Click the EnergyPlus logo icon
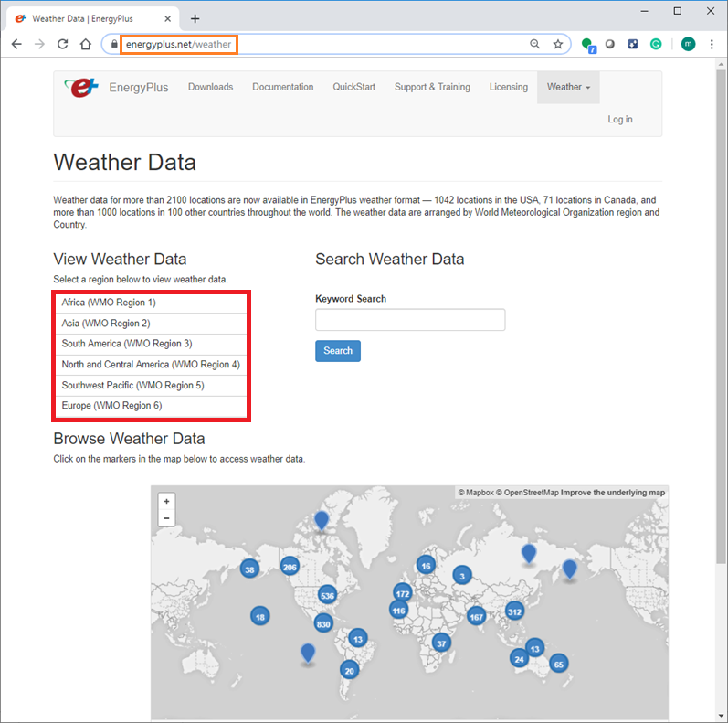Screen dimensions: 728x723 (x=81, y=87)
